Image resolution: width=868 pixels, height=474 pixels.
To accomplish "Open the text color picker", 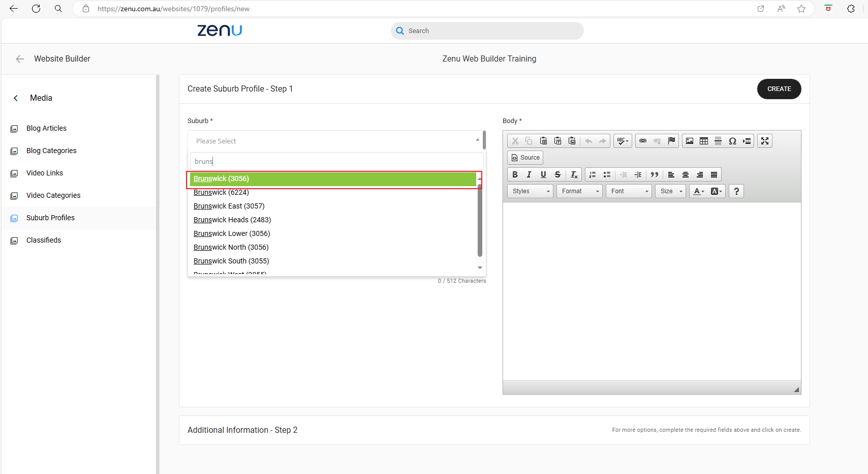I will click(x=699, y=191).
